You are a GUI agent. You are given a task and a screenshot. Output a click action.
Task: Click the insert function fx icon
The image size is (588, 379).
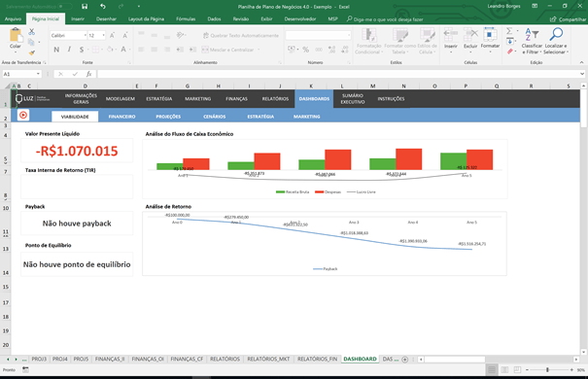pos(88,74)
